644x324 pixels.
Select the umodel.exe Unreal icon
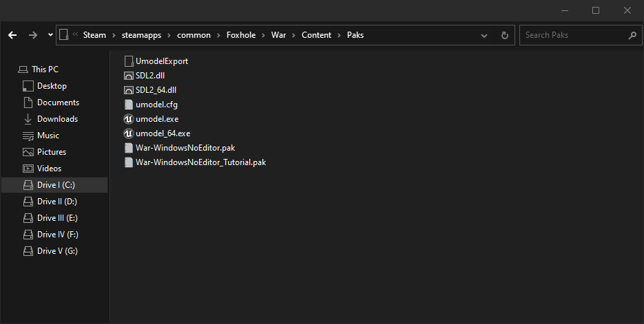point(128,119)
